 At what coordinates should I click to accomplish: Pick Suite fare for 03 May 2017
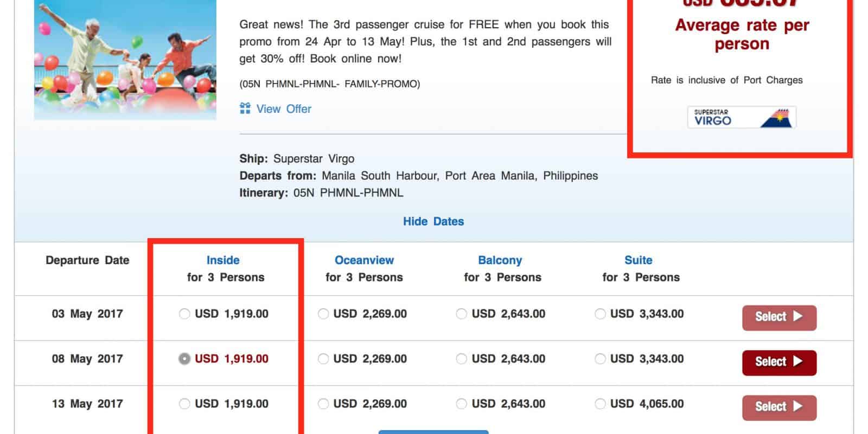(600, 314)
